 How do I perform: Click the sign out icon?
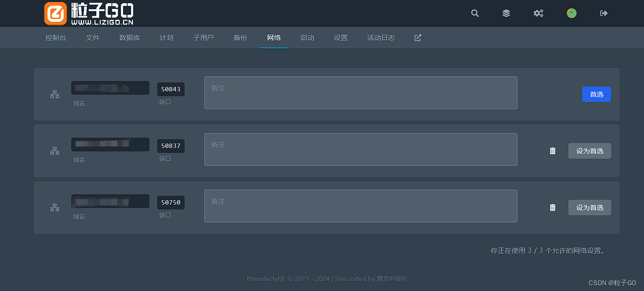[x=604, y=13]
